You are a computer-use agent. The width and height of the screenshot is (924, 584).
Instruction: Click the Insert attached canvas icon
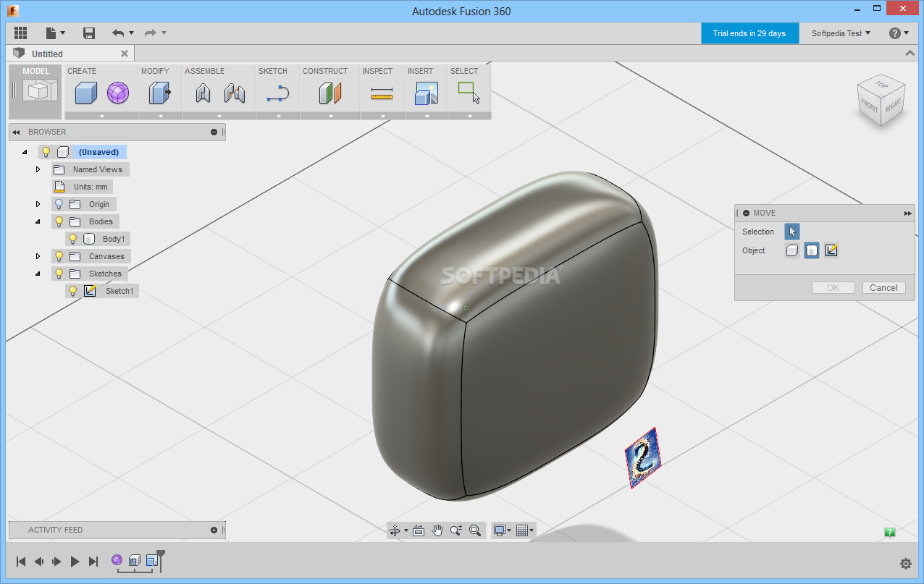coord(427,93)
